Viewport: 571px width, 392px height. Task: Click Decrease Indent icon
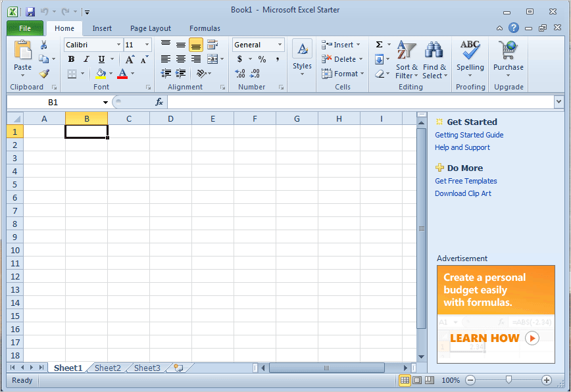click(x=166, y=74)
